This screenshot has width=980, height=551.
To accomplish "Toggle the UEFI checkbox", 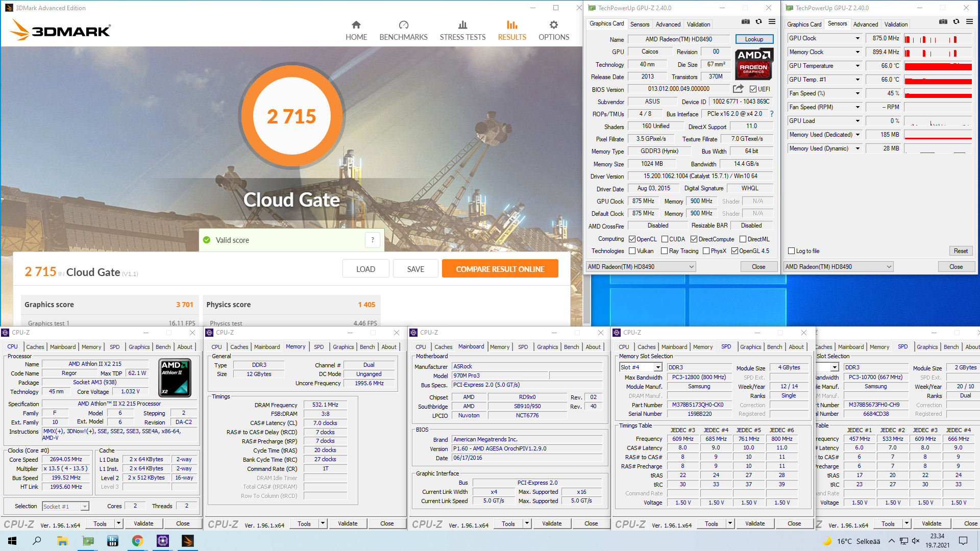I will tap(753, 89).
